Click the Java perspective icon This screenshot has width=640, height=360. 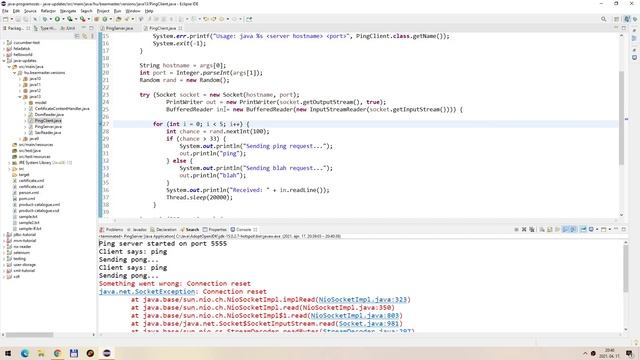[x=627, y=19]
